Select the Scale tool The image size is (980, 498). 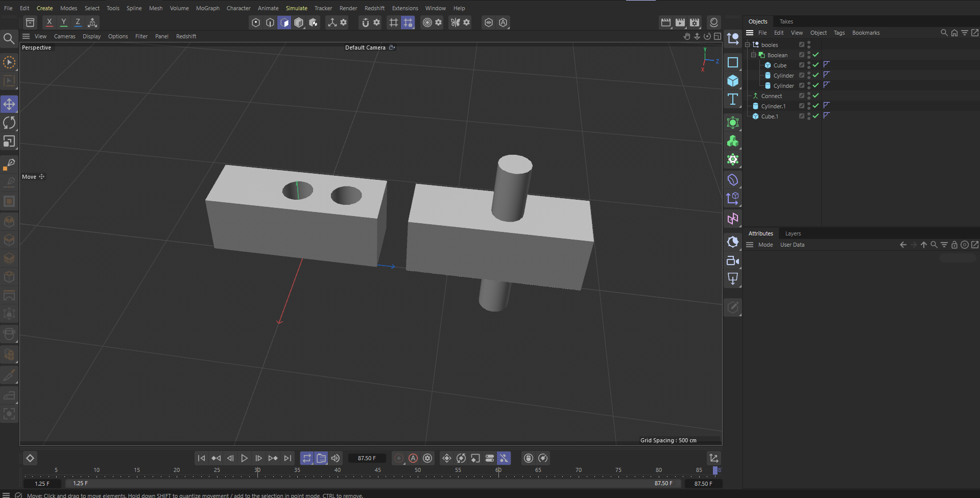pos(9,141)
